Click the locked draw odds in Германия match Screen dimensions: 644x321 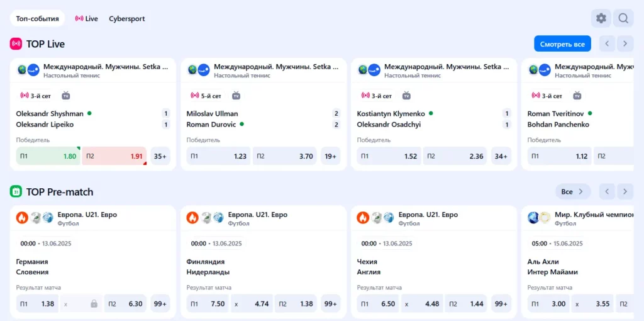click(x=81, y=303)
